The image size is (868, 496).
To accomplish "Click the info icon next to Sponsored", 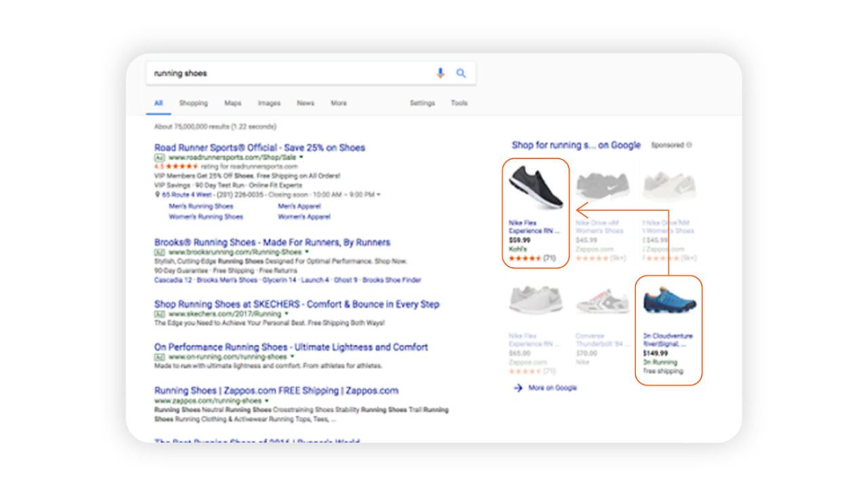I will (689, 145).
